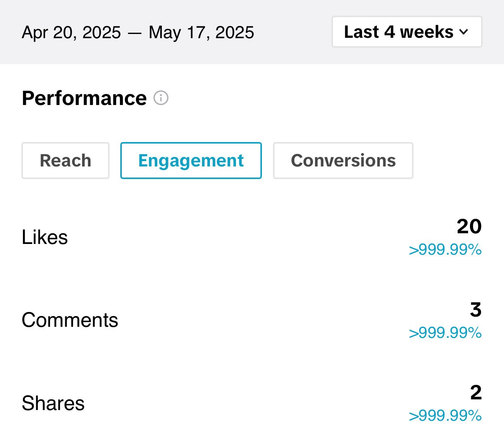Click the Likes metric label
This screenshot has width=504, height=436.
(x=45, y=237)
